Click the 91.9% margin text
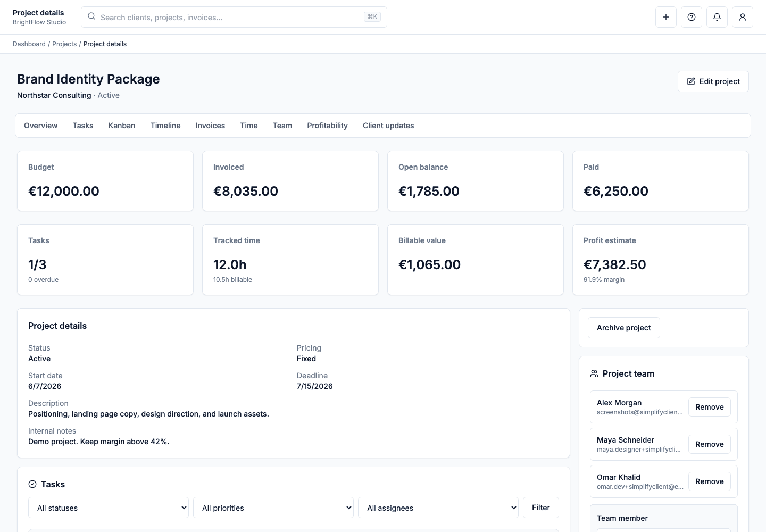This screenshot has height=532, width=766. pyautogui.click(x=604, y=280)
